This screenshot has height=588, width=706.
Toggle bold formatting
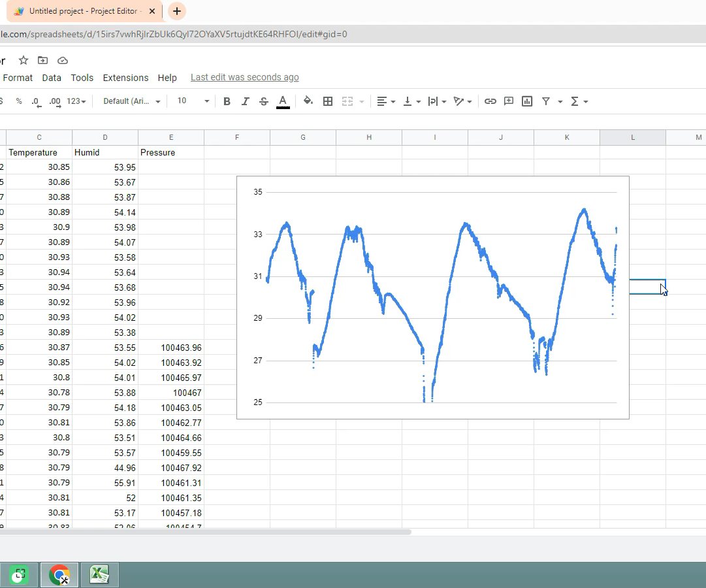[x=227, y=101]
